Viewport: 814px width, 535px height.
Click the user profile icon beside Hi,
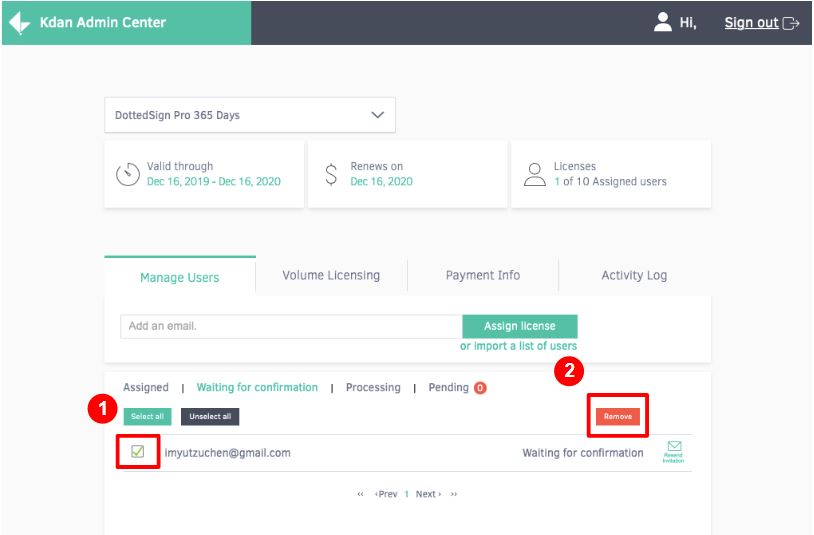click(662, 22)
